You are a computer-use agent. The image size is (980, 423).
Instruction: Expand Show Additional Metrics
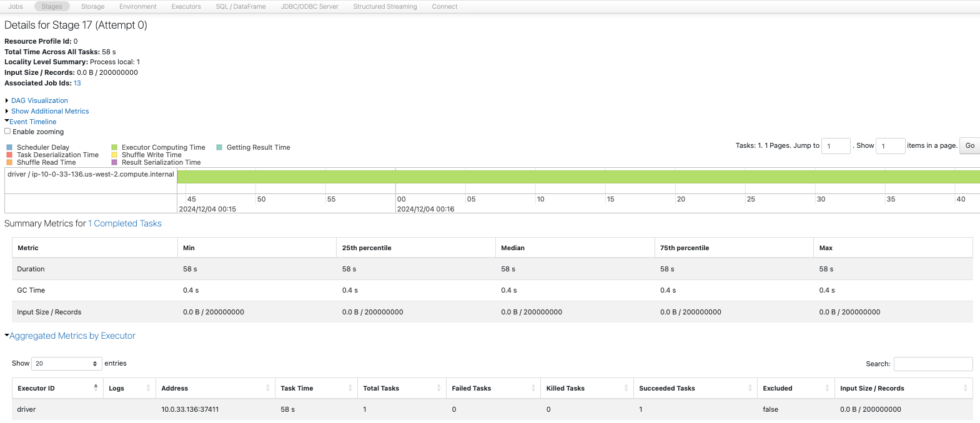click(50, 111)
